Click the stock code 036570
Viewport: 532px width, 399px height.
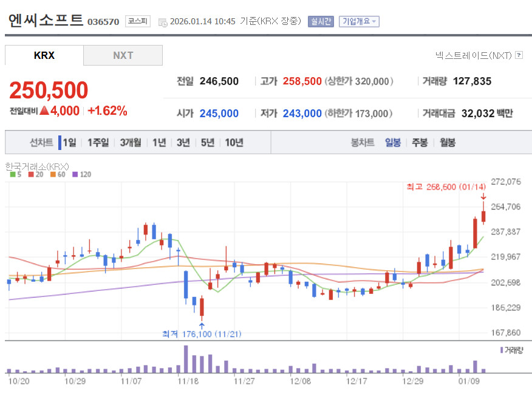(x=103, y=22)
